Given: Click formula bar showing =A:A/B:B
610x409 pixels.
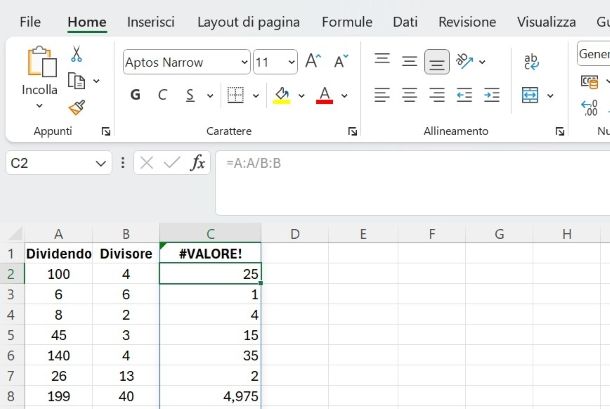Looking at the screenshot, I should (412, 183).
